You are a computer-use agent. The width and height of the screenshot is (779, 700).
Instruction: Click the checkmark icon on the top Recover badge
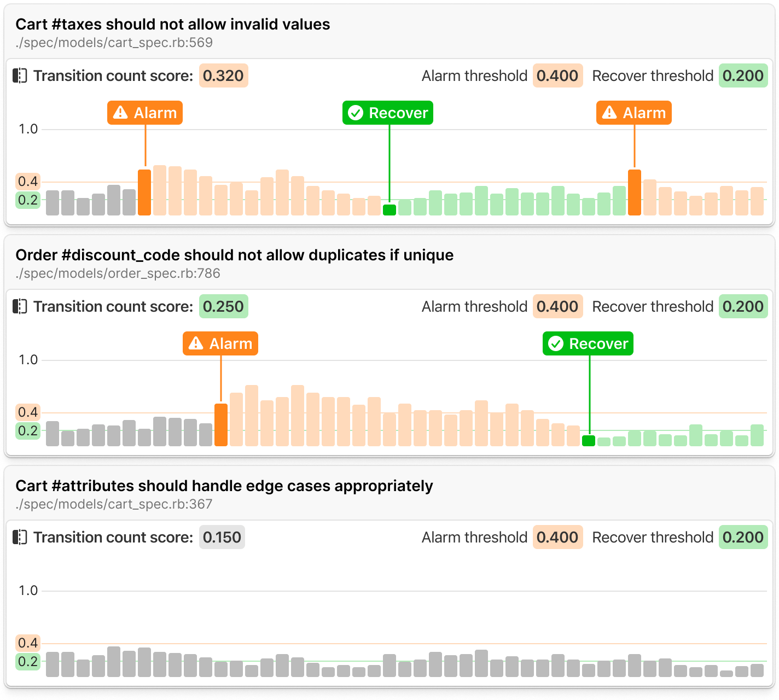tap(356, 113)
